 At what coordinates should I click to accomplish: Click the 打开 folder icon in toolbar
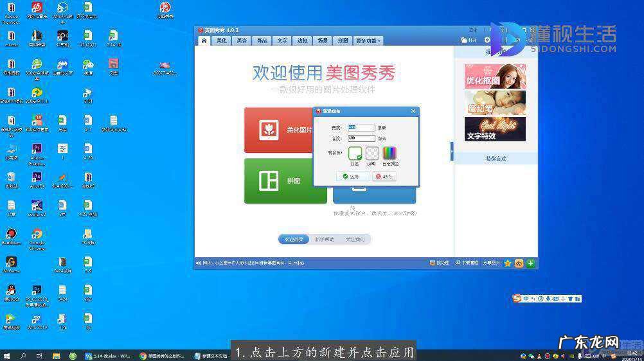pyautogui.click(x=469, y=40)
